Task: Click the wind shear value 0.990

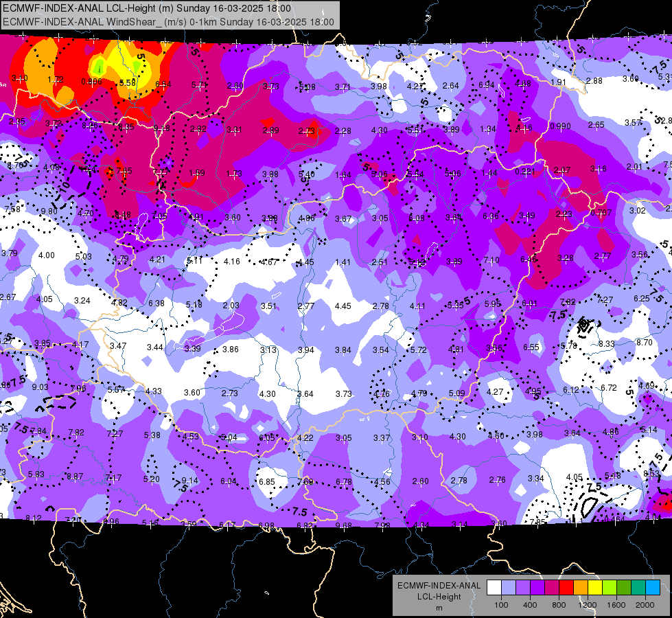Action: point(560,126)
